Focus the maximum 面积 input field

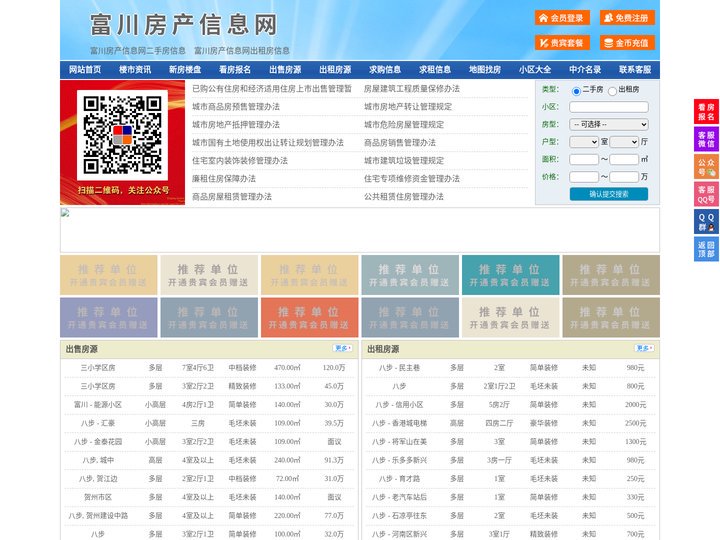tap(624, 159)
